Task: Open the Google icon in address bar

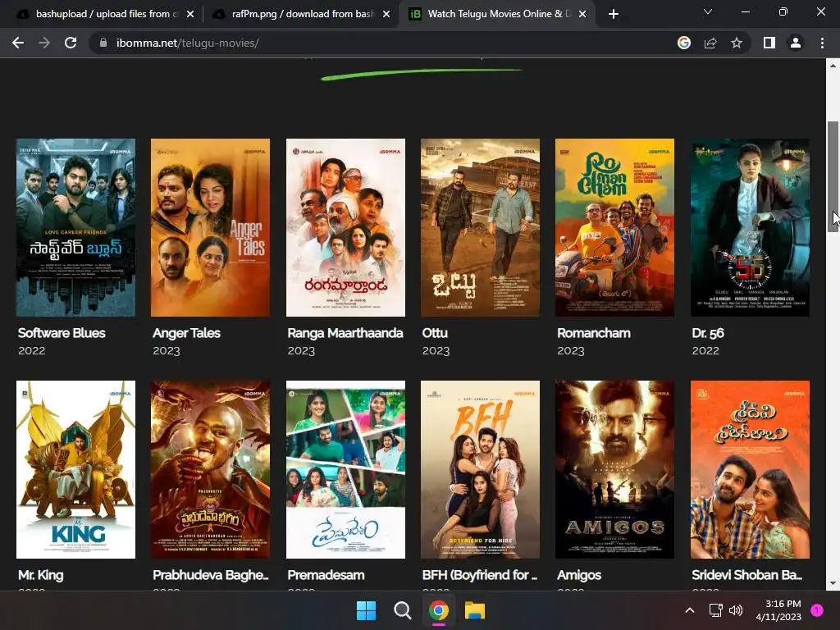Action: 684,43
